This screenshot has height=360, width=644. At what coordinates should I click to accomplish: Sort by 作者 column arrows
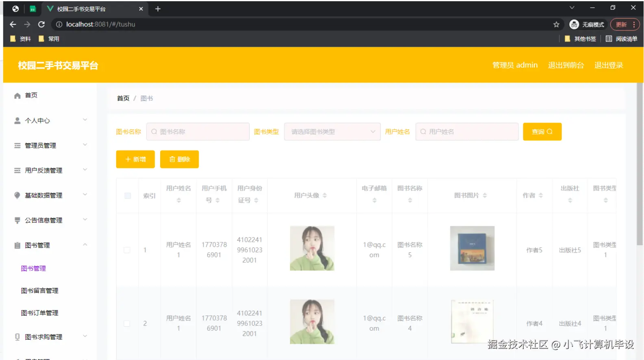click(540, 195)
